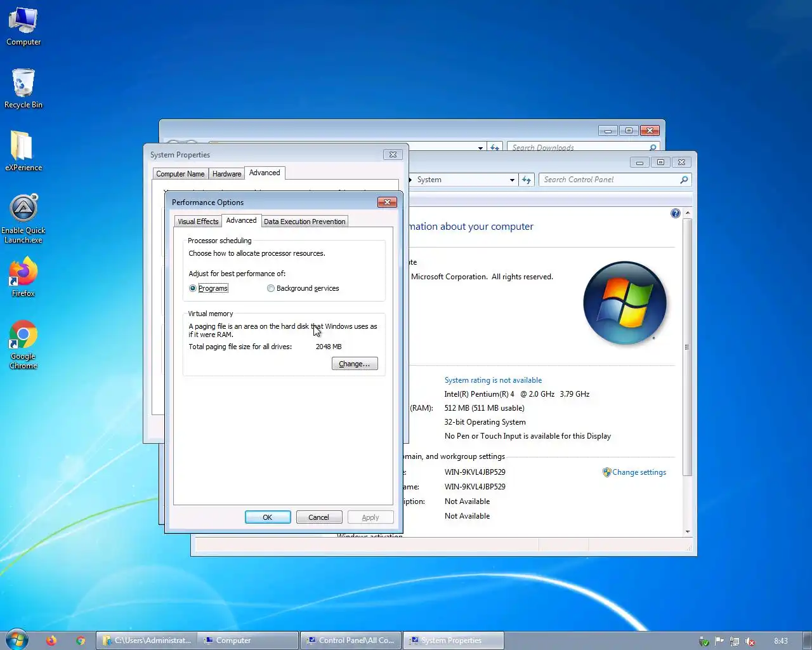Select the Google Chrome desktop shortcut
Viewport: 812px width, 650px height.
23,345
